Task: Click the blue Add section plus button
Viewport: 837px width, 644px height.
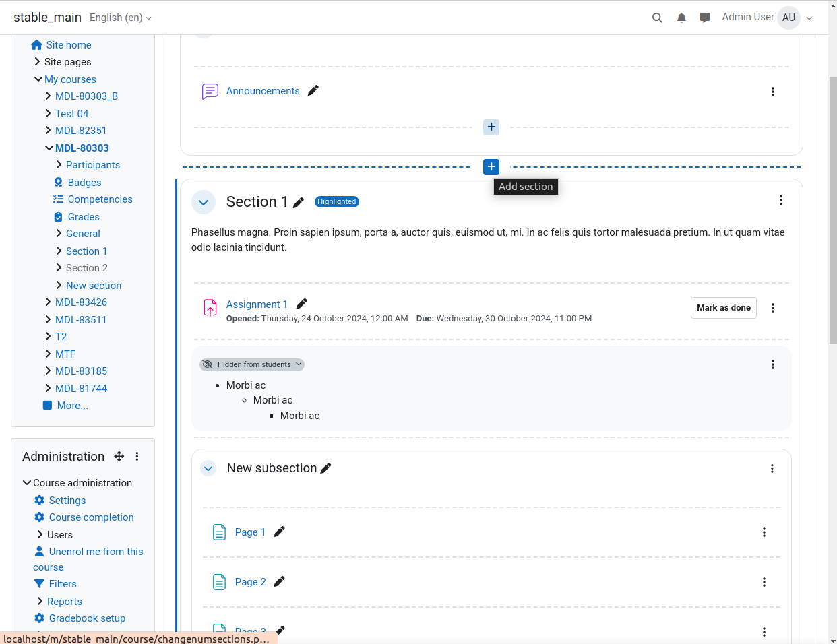Action: [x=491, y=166]
